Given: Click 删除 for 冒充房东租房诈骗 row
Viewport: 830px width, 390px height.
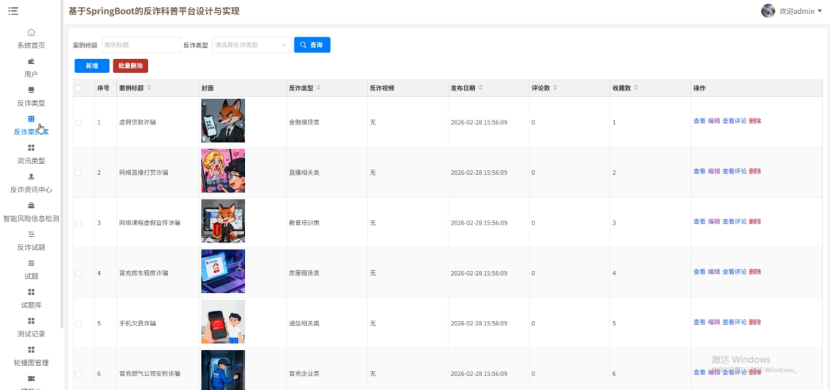Looking at the screenshot, I should click(755, 271).
